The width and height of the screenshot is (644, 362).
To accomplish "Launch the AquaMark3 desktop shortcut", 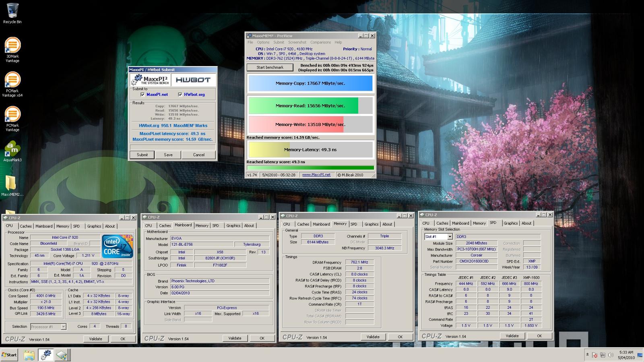I will point(12,151).
